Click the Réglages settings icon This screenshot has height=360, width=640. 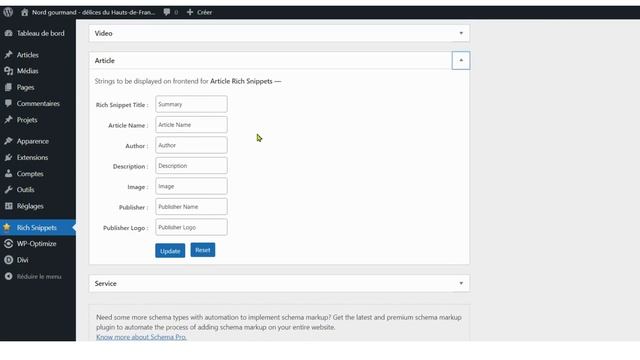pos(9,206)
